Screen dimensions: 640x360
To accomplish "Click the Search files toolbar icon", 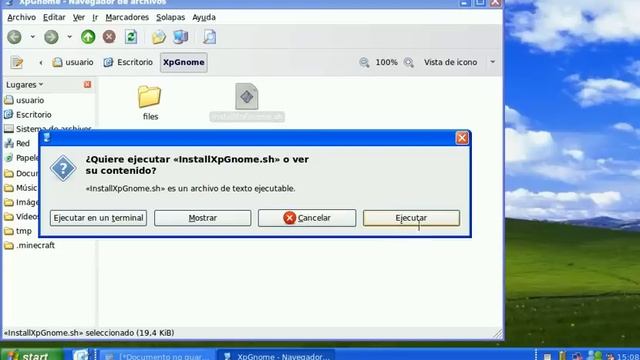I will pos(209,37).
